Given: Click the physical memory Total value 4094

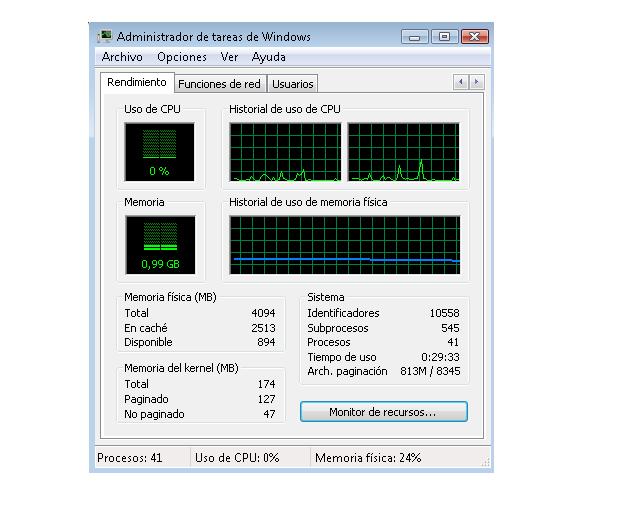Looking at the screenshot, I should pyautogui.click(x=263, y=313).
